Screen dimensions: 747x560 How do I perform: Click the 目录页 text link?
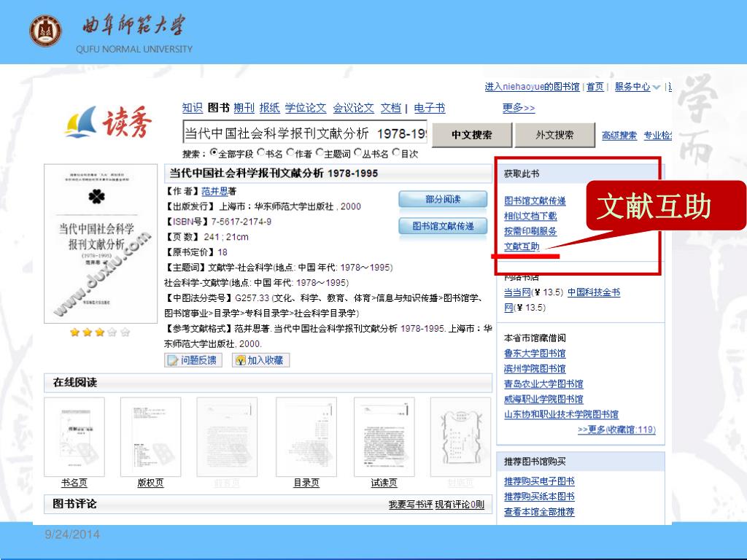[x=306, y=483]
